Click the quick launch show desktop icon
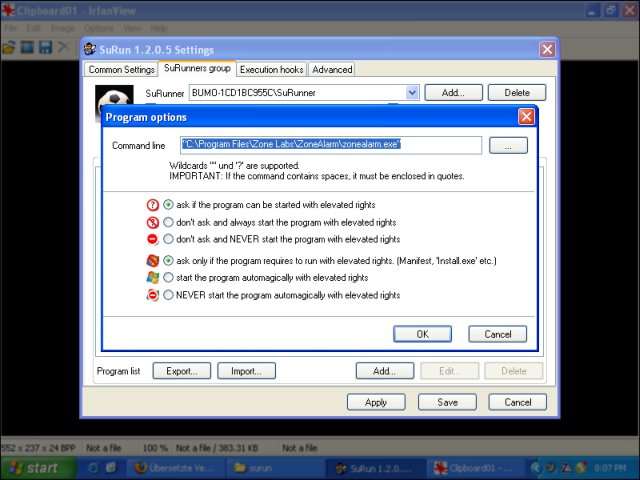Viewport: 640px width, 480px height. pos(111,468)
